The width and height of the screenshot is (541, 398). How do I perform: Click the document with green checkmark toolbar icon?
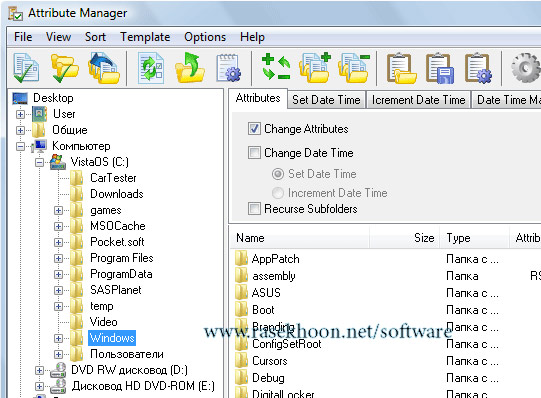point(26,67)
